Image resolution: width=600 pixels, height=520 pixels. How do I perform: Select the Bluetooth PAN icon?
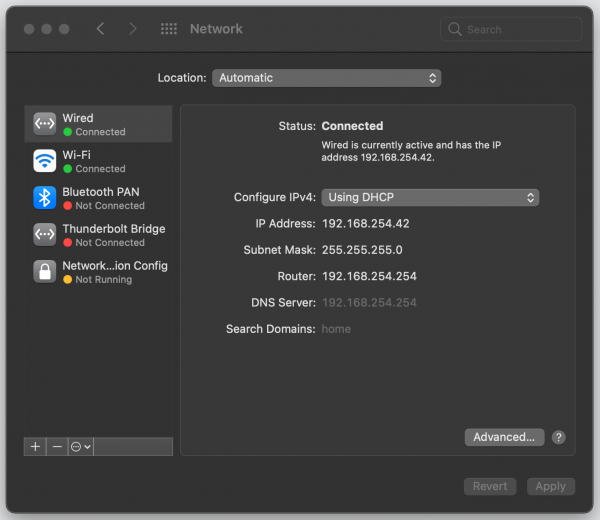(x=44, y=198)
